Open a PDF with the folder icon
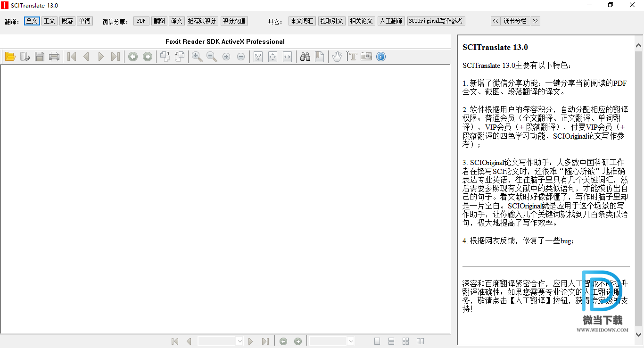Viewport: 644px width, 348px height. (x=10, y=57)
